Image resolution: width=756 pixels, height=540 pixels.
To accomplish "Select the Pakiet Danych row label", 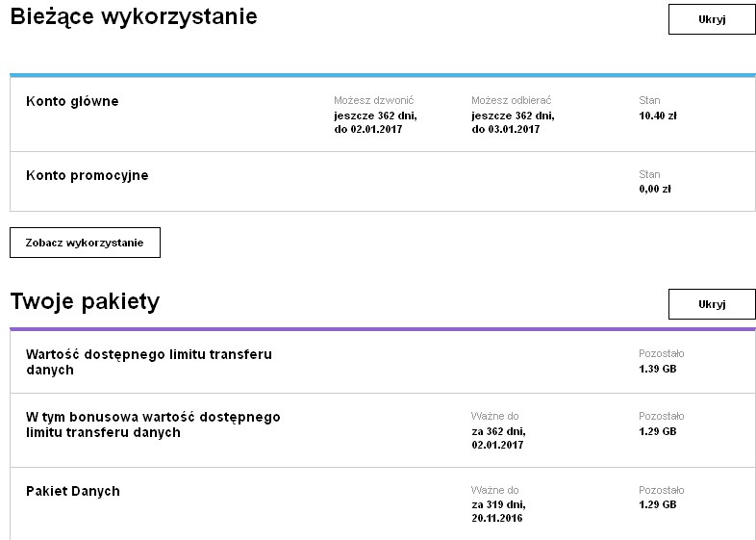I will 73,491.
